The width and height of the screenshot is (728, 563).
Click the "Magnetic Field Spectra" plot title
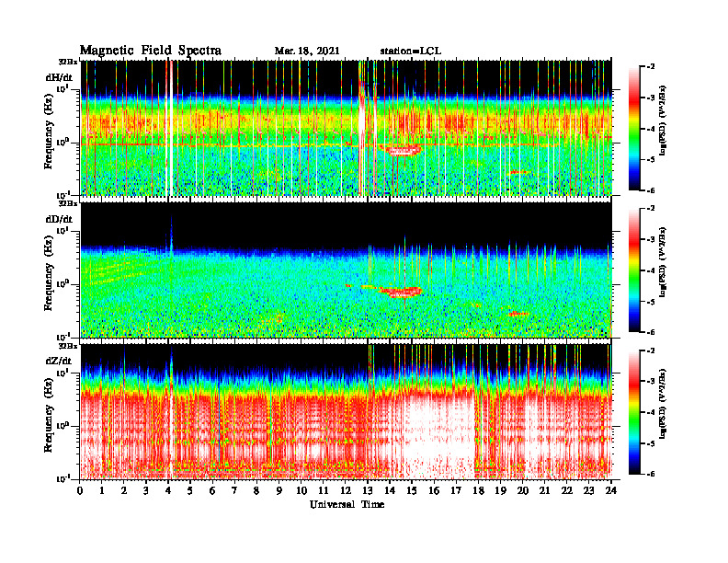click(151, 51)
